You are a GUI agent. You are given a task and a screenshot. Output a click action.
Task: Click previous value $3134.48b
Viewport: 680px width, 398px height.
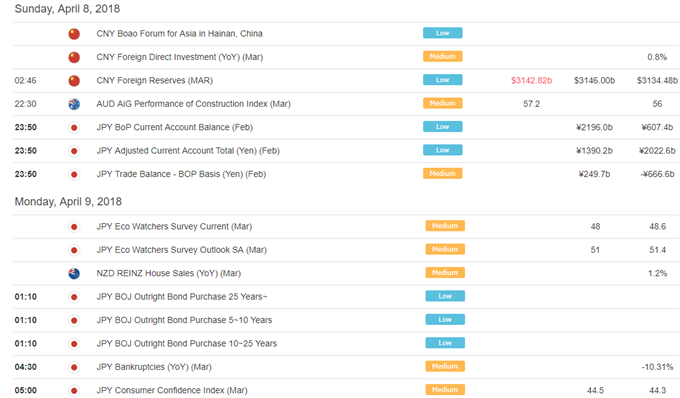tap(657, 81)
